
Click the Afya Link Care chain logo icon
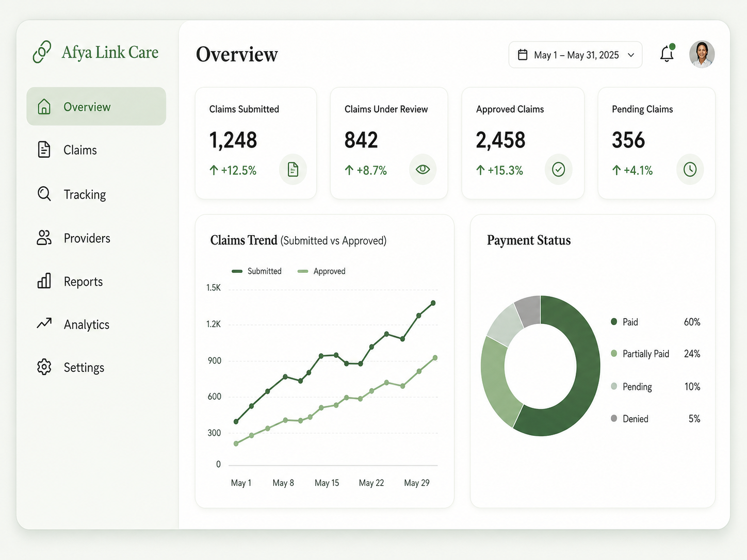coord(42,52)
